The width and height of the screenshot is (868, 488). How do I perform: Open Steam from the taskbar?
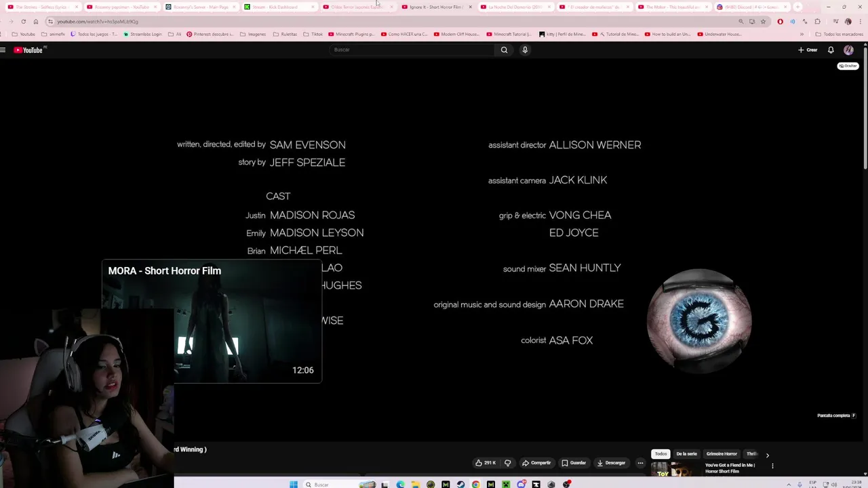(461, 484)
